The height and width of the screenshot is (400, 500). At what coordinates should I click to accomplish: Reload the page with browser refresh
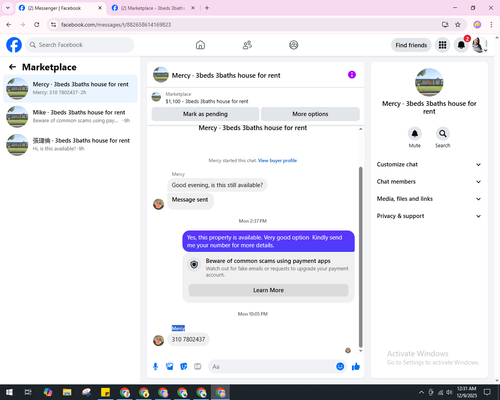37,24
